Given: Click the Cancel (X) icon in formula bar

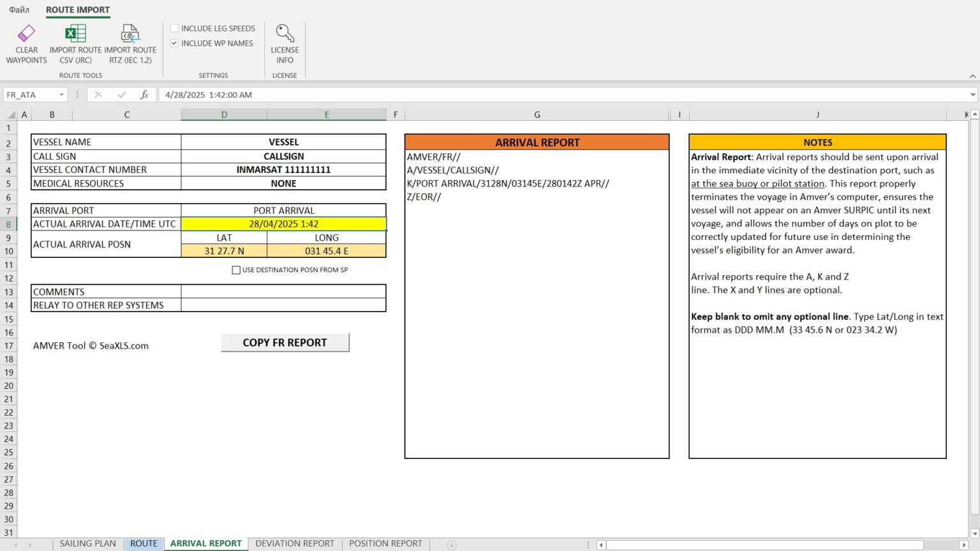Looking at the screenshot, I should pos(98,94).
